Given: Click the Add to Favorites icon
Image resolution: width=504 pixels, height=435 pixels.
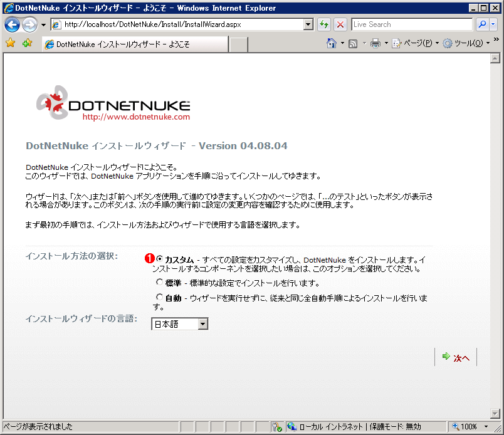Looking at the screenshot, I should click(x=28, y=43).
